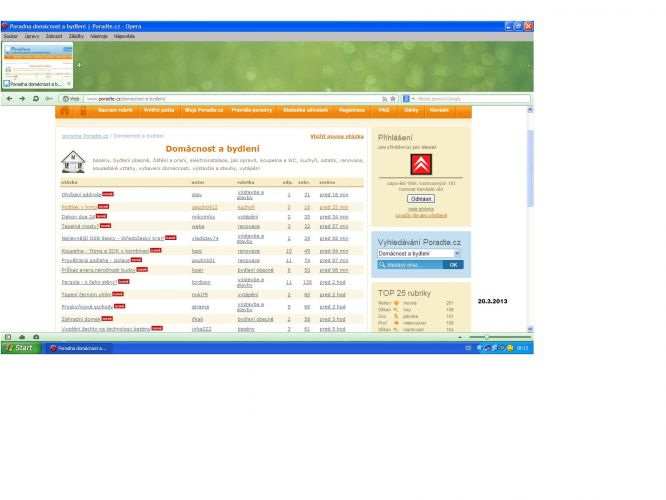Click the site search text field
The width and height of the screenshot is (666, 500).
pos(415,265)
